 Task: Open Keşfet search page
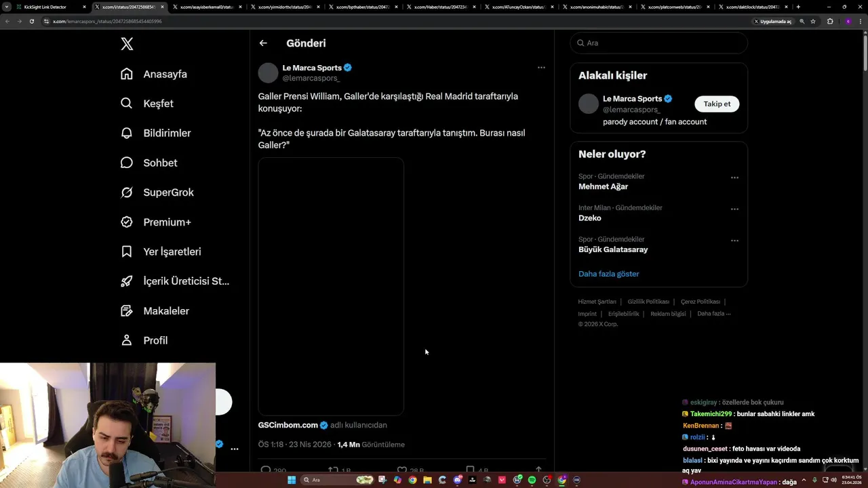click(x=146, y=104)
